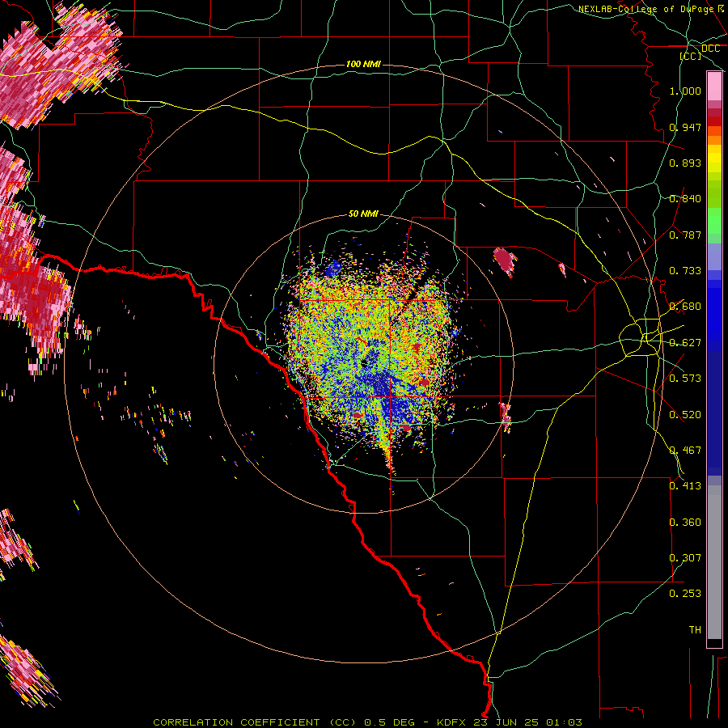Select the 0.467 legend value
Screen dimensions: 728x728
685,451
